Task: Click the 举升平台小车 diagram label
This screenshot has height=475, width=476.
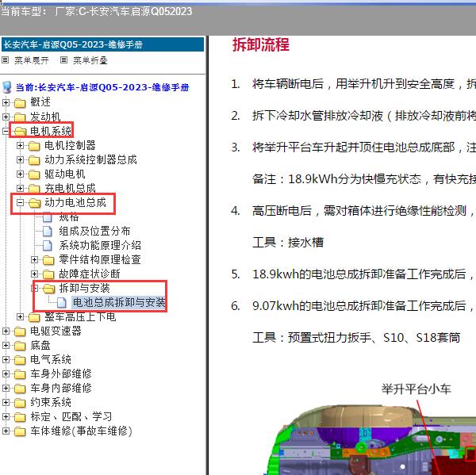Action: [x=416, y=389]
